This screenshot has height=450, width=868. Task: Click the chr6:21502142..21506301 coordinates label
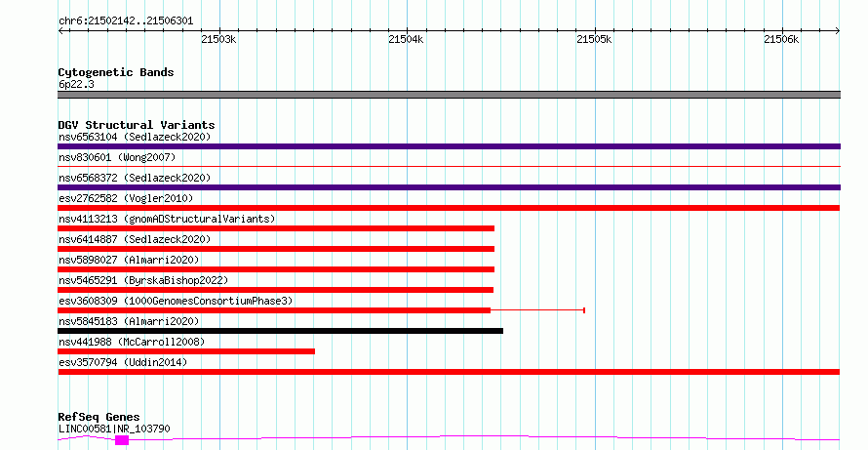point(126,21)
